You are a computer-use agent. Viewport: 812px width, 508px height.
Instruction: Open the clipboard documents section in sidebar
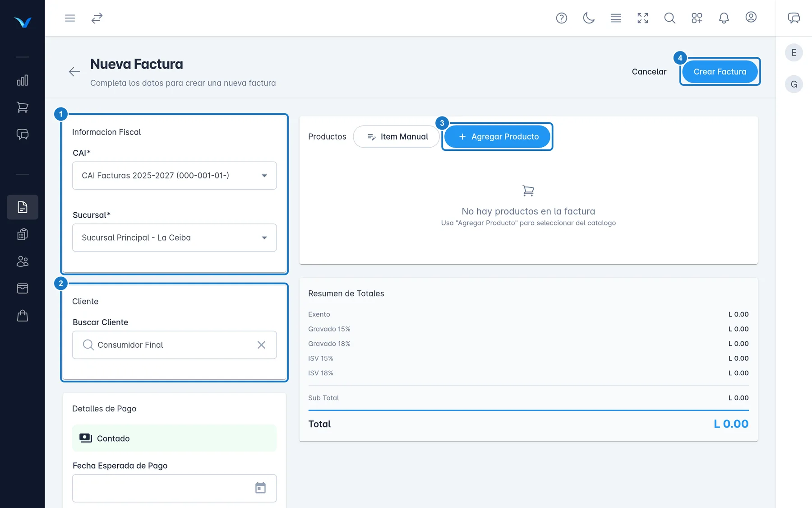pos(23,234)
